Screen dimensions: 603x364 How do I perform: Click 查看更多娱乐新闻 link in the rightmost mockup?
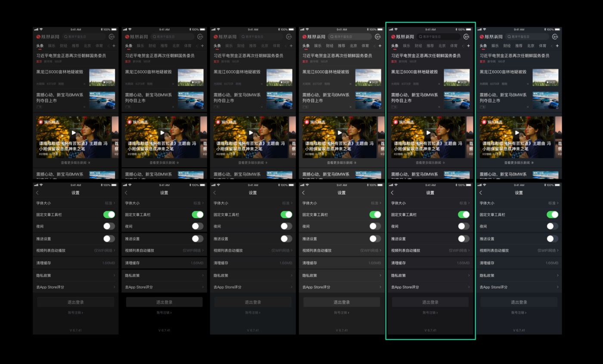519,163
